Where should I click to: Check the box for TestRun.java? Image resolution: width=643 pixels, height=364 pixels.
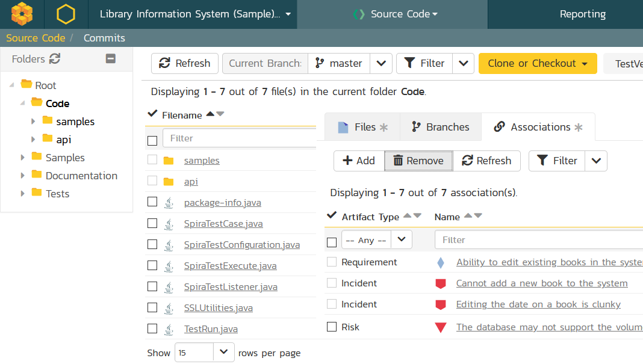[x=152, y=329]
